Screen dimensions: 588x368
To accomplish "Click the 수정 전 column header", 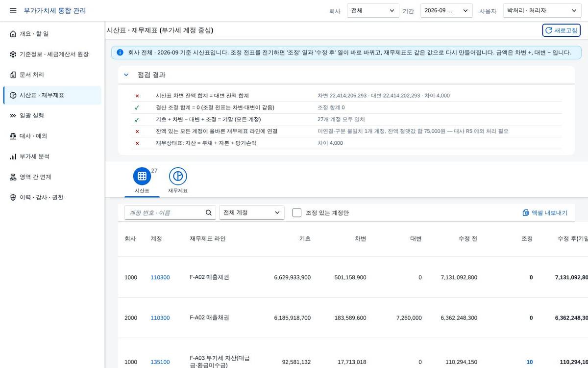I will click(467, 238).
